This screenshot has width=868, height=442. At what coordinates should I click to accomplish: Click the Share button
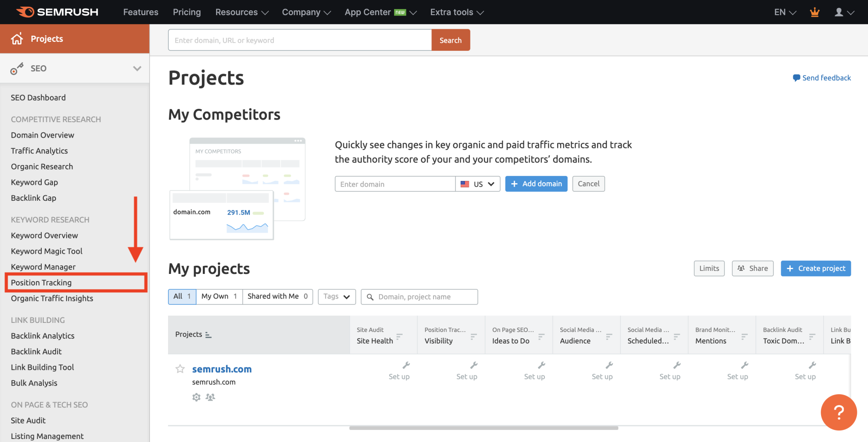pyautogui.click(x=753, y=268)
